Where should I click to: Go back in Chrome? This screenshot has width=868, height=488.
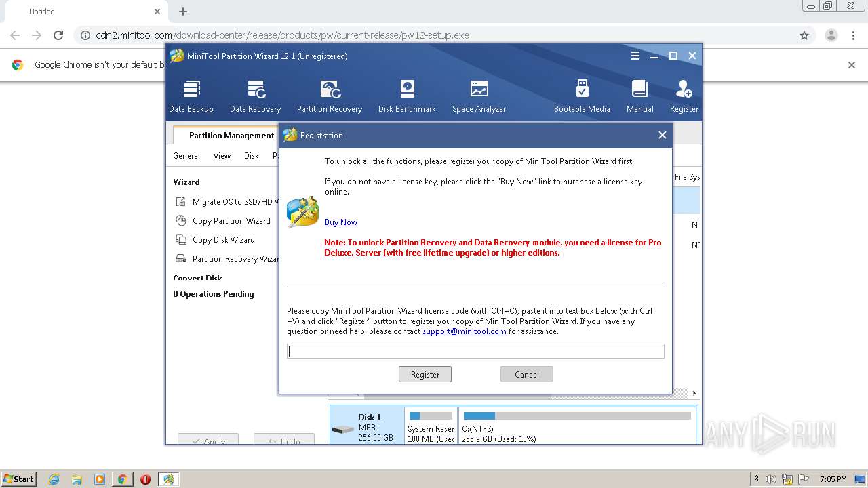coord(15,35)
